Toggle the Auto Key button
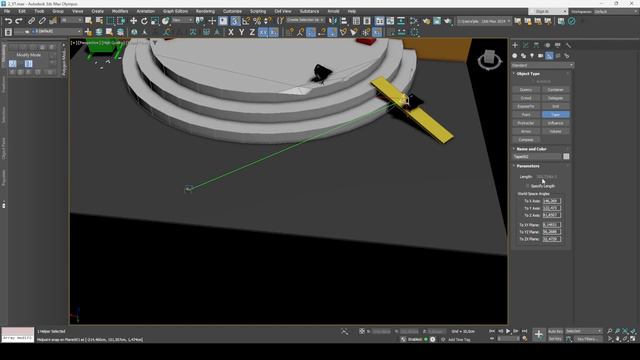This screenshot has height=360, width=640. 555,331
